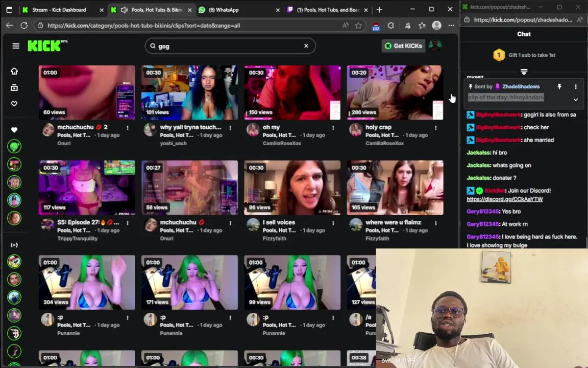The image size is (588, 368).
Task: Play the 304 views ':p' clip thumbnail
Action: click(x=87, y=282)
